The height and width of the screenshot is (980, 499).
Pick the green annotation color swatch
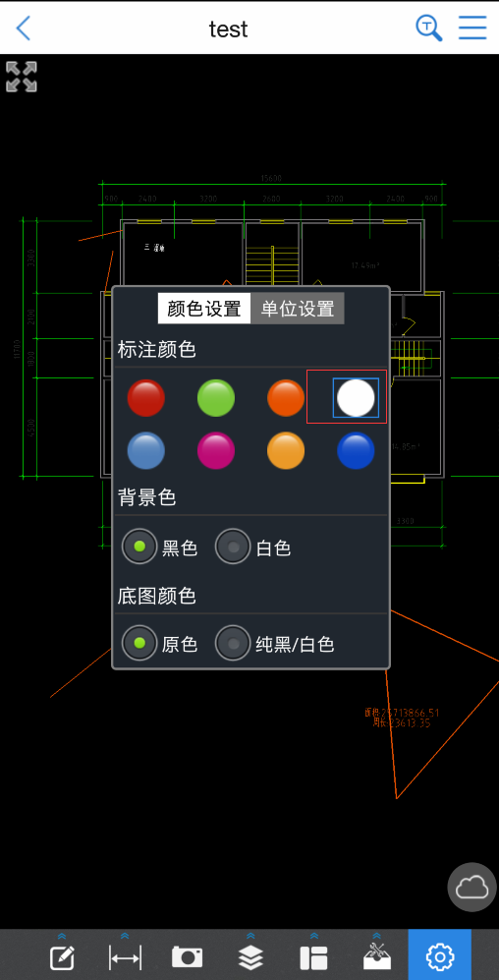pyautogui.click(x=216, y=397)
